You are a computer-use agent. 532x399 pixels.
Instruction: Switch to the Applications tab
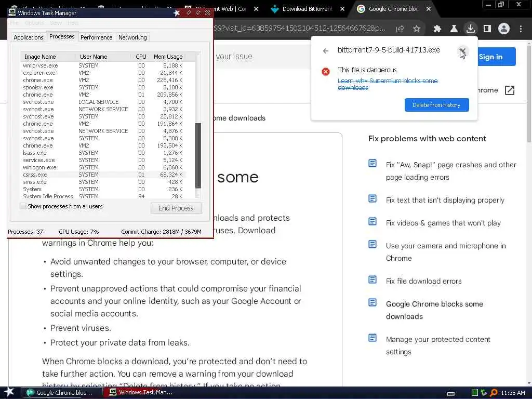point(29,37)
